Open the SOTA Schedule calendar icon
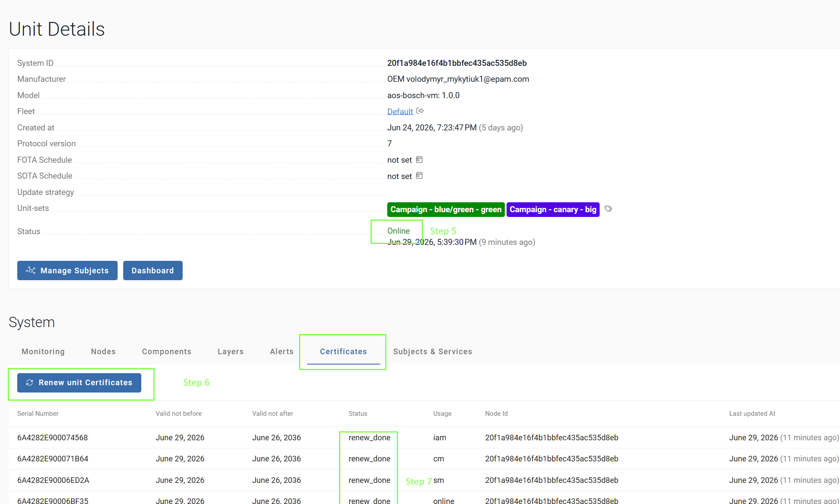This screenshot has width=840, height=504. point(419,176)
